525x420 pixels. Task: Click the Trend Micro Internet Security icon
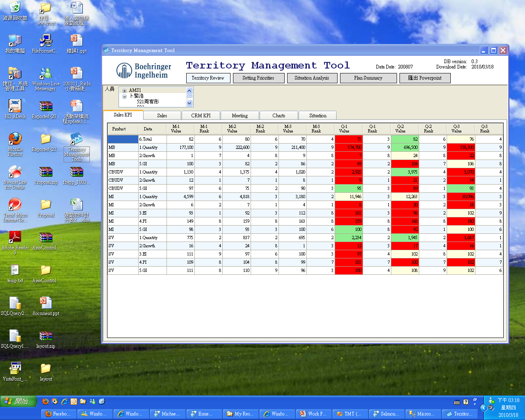[15, 205]
